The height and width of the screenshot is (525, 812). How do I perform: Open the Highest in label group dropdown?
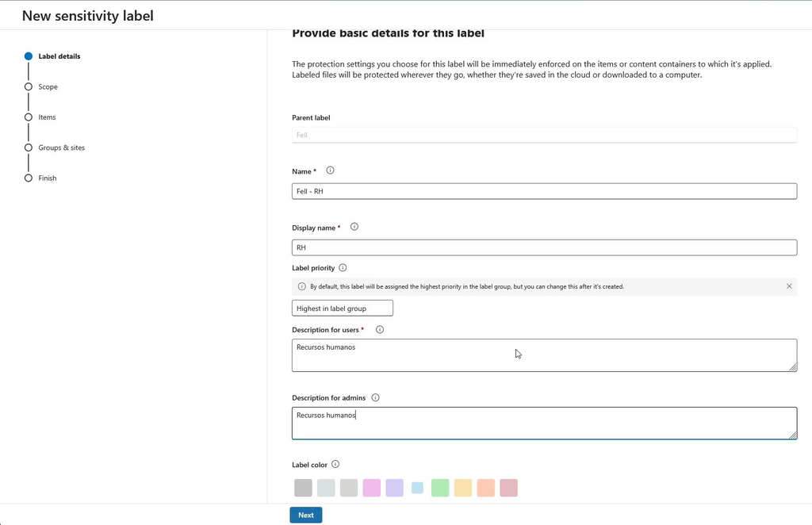[x=343, y=308]
